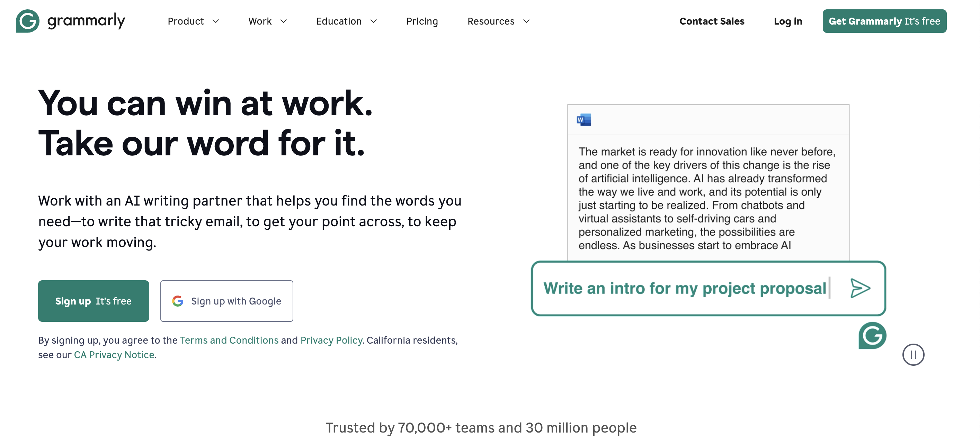Click the Grammarly logo icon in header

(27, 21)
